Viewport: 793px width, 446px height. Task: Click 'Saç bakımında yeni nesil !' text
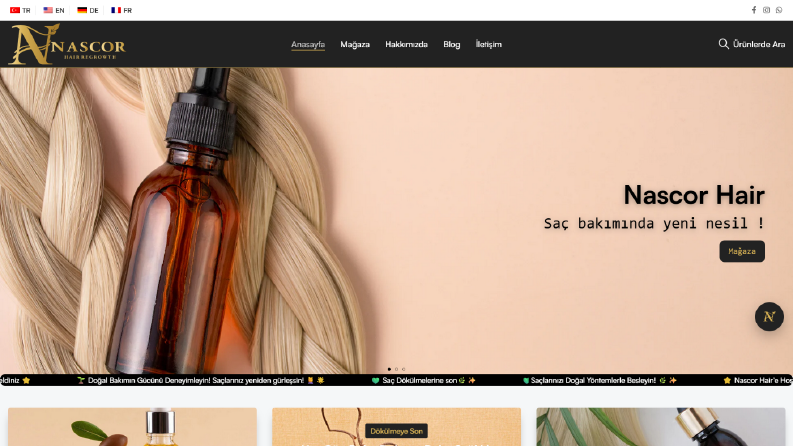pos(654,223)
